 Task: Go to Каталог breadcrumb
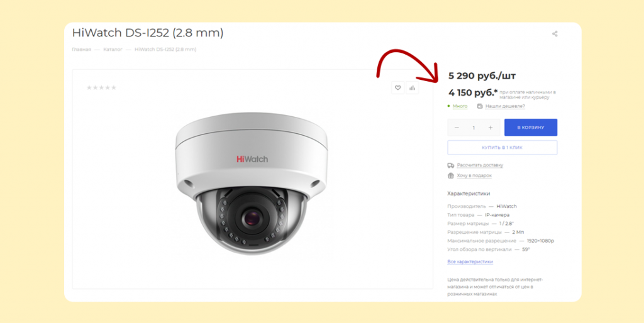click(x=113, y=50)
